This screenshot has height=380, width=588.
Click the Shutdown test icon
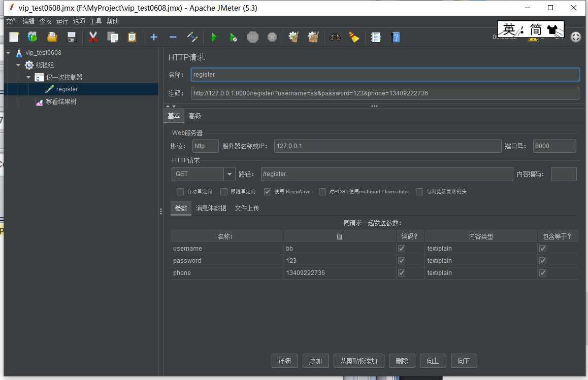point(272,37)
